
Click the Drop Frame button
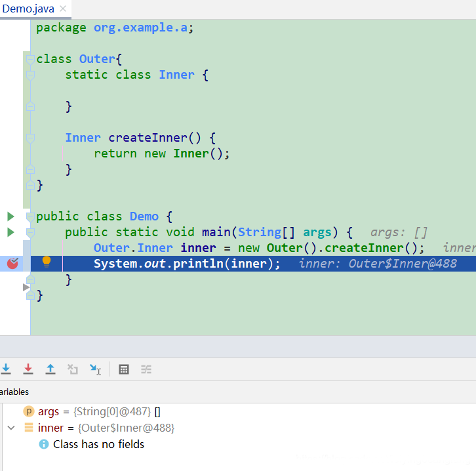73,369
